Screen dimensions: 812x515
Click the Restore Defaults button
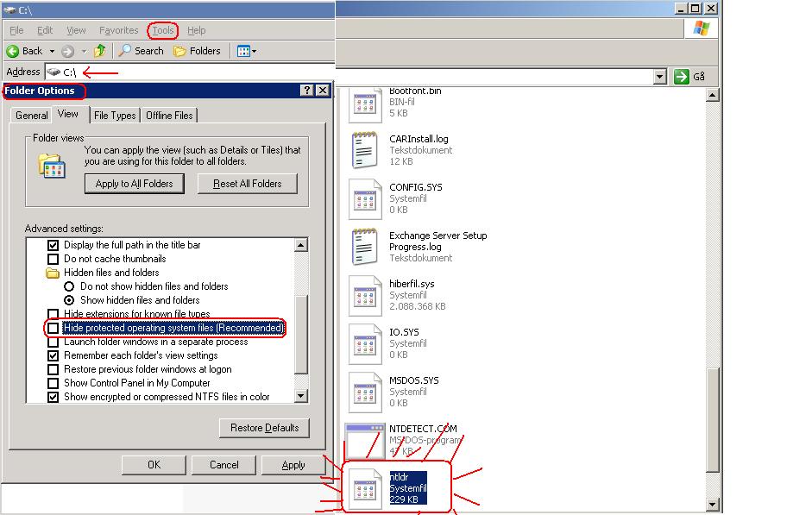[264, 428]
